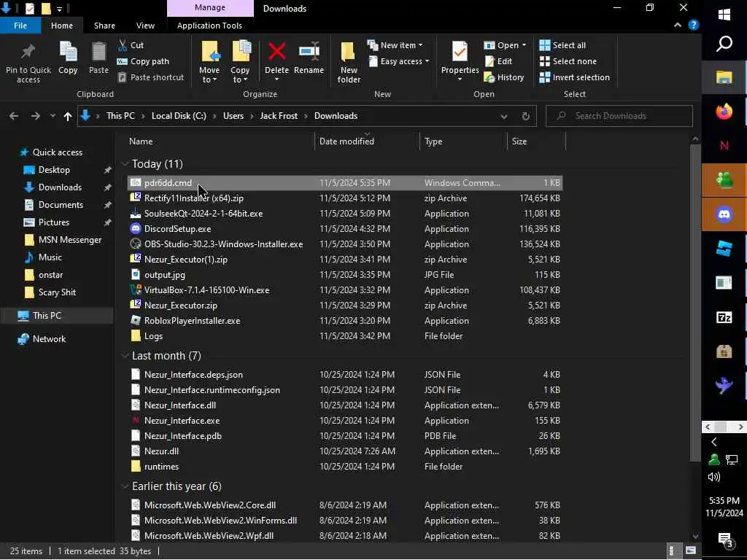Refresh the Downloads address bar
The width and height of the screenshot is (747, 560).
525,116
